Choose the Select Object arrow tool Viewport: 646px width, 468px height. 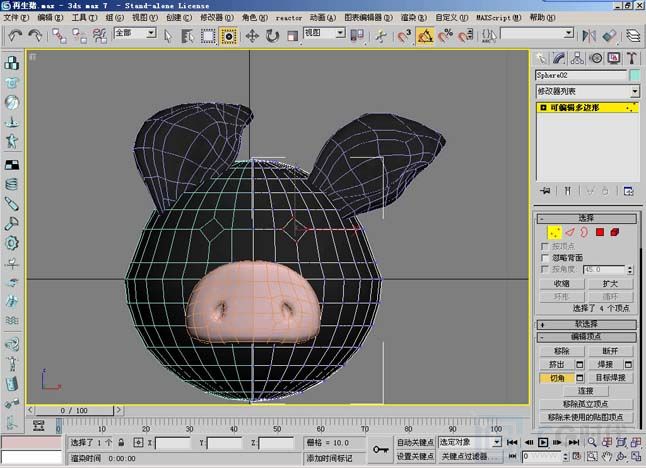(x=167, y=36)
